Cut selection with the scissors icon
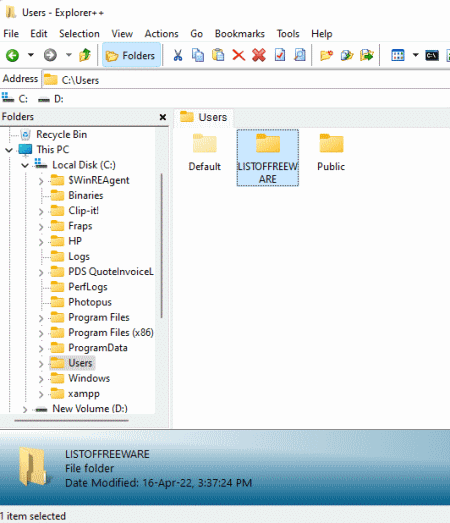The image size is (450, 523). click(178, 55)
